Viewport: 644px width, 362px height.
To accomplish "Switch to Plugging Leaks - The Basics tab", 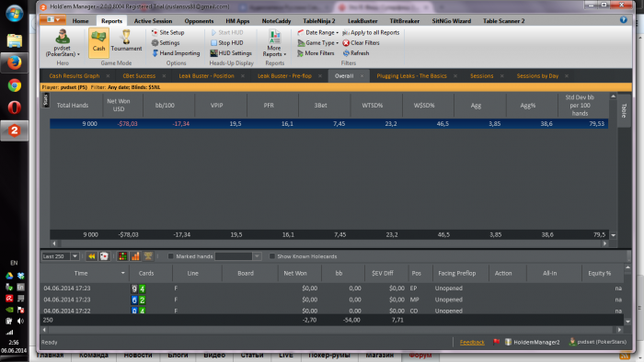I will [x=411, y=76].
